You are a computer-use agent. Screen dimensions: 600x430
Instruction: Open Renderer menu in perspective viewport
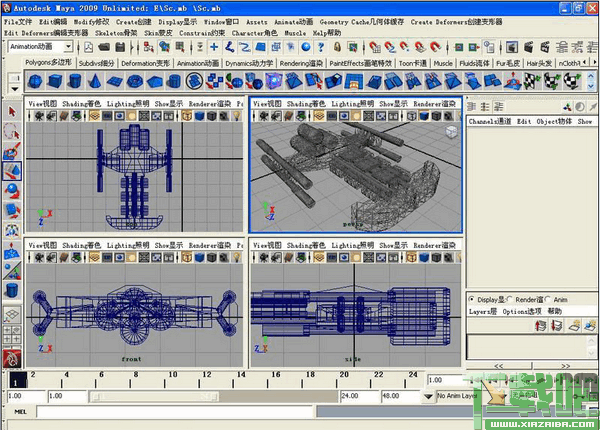coord(434,104)
